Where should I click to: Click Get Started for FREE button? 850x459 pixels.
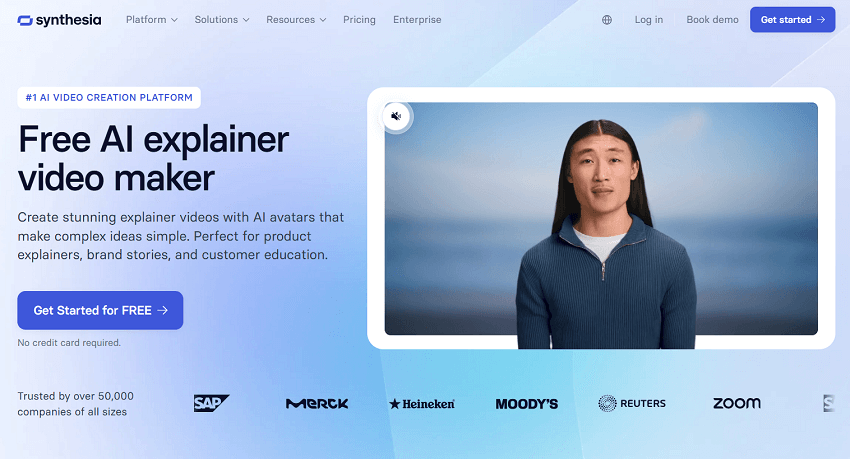pos(100,310)
